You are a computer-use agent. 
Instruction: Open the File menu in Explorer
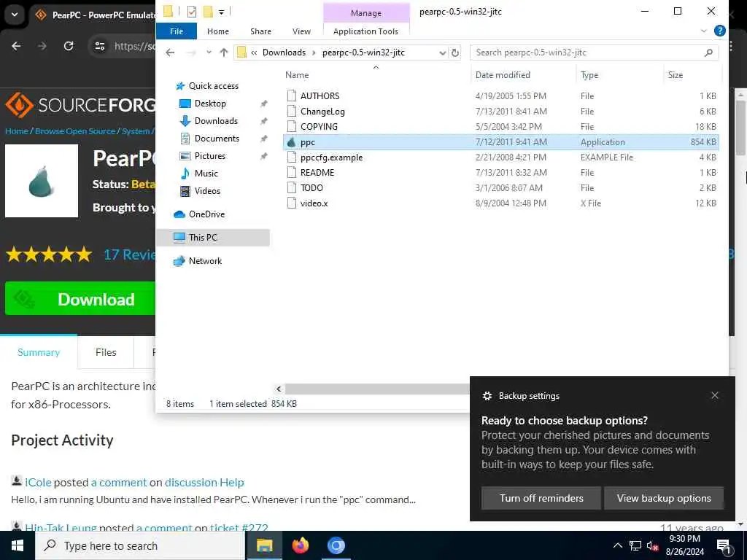point(177,31)
